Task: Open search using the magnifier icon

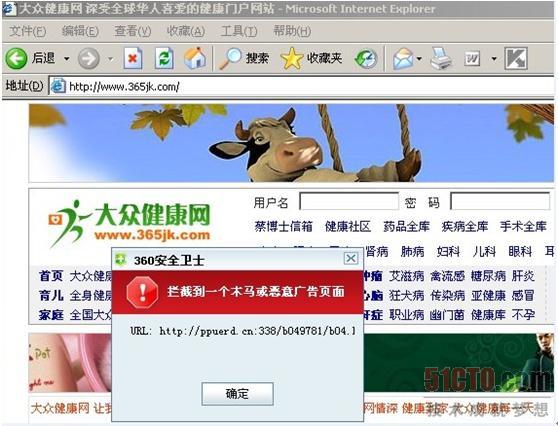Action: [230, 58]
